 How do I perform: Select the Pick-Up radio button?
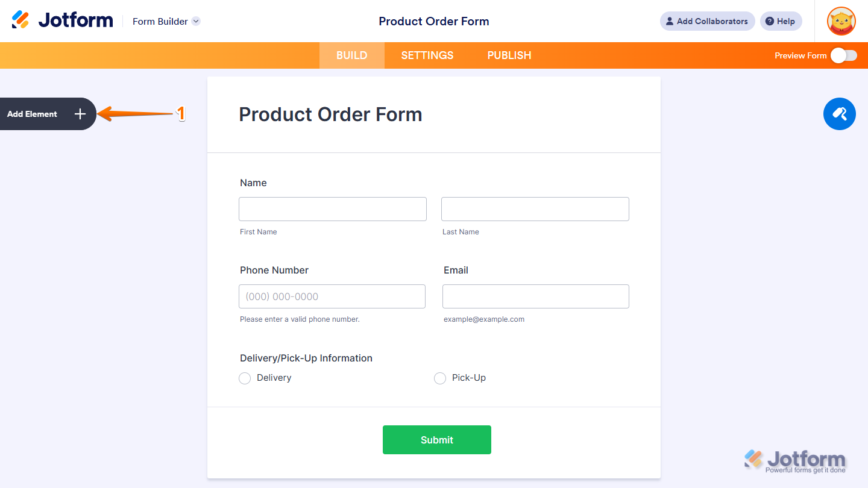pyautogui.click(x=440, y=378)
